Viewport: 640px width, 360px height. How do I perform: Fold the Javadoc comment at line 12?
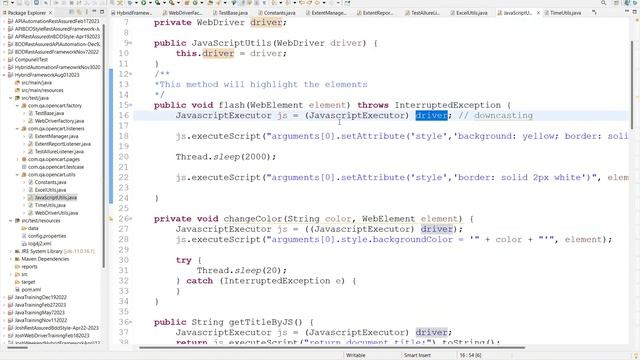pyautogui.click(x=131, y=74)
